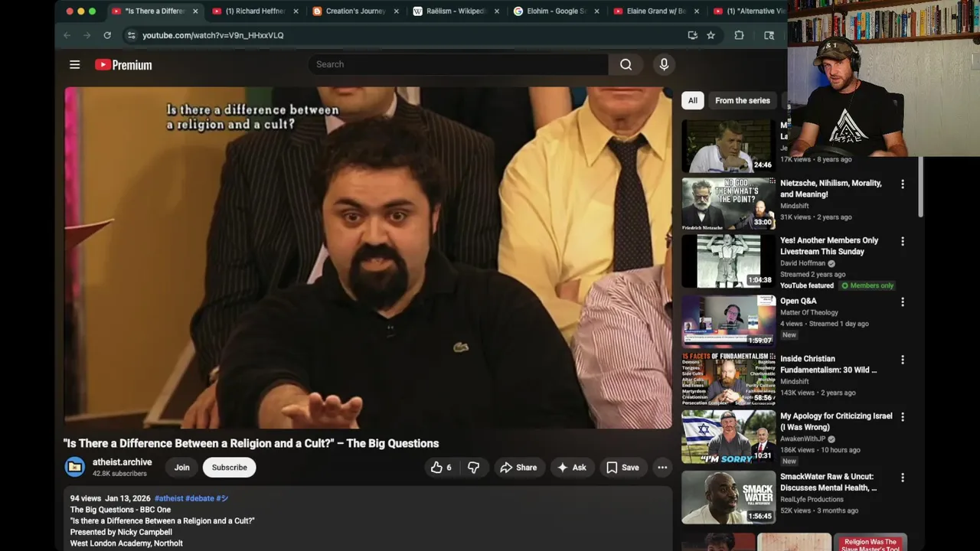Start voice search with the microphone
This screenshot has height=551, width=980.
point(664,64)
